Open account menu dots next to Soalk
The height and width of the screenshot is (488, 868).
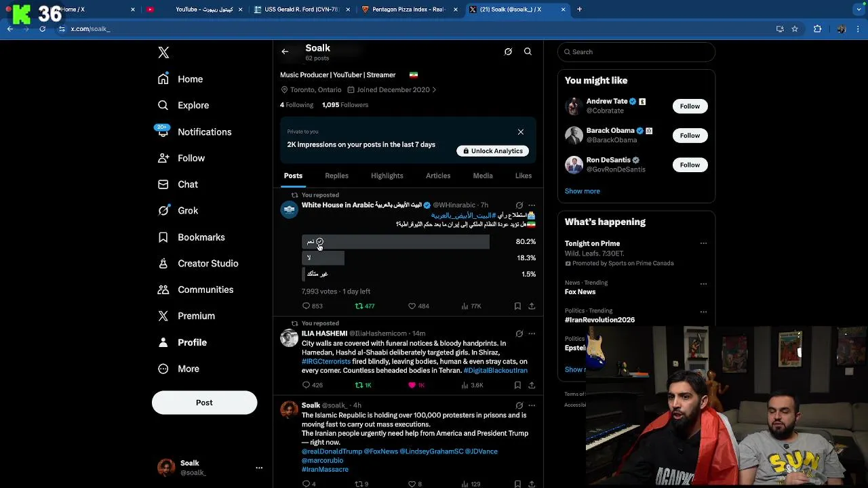pyautogui.click(x=258, y=468)
